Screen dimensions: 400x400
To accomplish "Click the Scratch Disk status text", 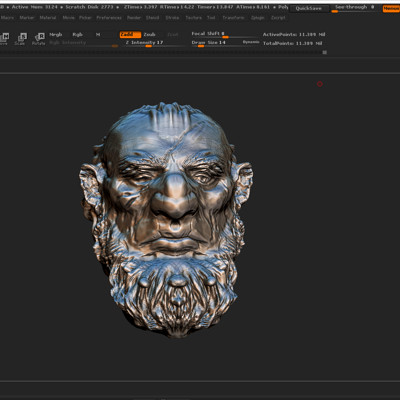I will tap(89, 7).
